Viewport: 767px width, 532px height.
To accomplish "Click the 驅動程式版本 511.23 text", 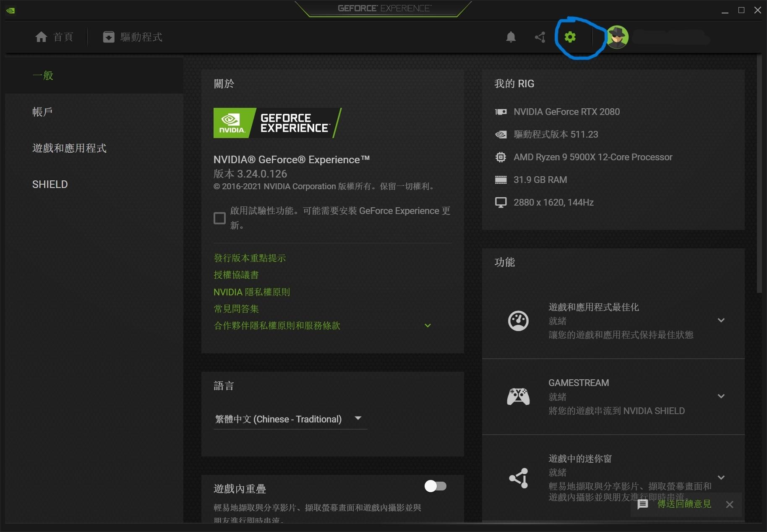I will tap(556, 134).
